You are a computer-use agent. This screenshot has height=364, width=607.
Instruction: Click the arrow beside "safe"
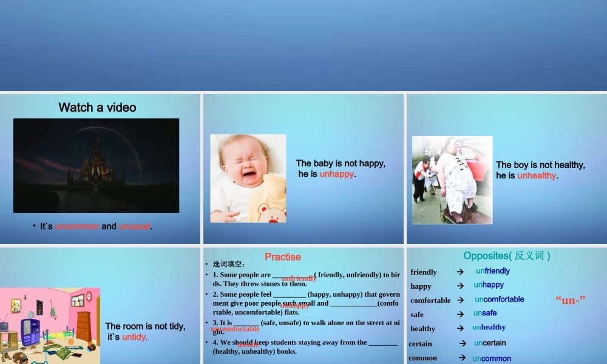pos(460,314)
